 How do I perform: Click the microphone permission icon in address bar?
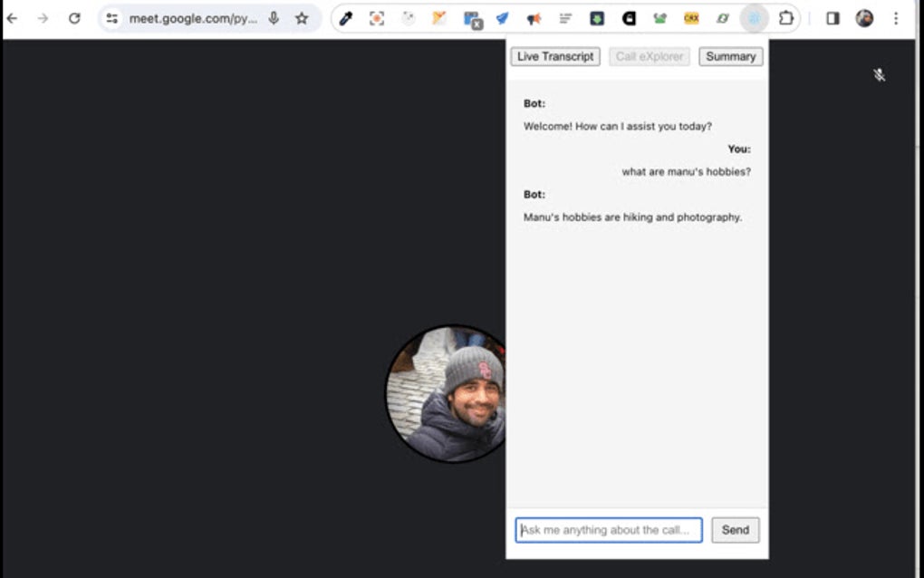coord(274,18)
